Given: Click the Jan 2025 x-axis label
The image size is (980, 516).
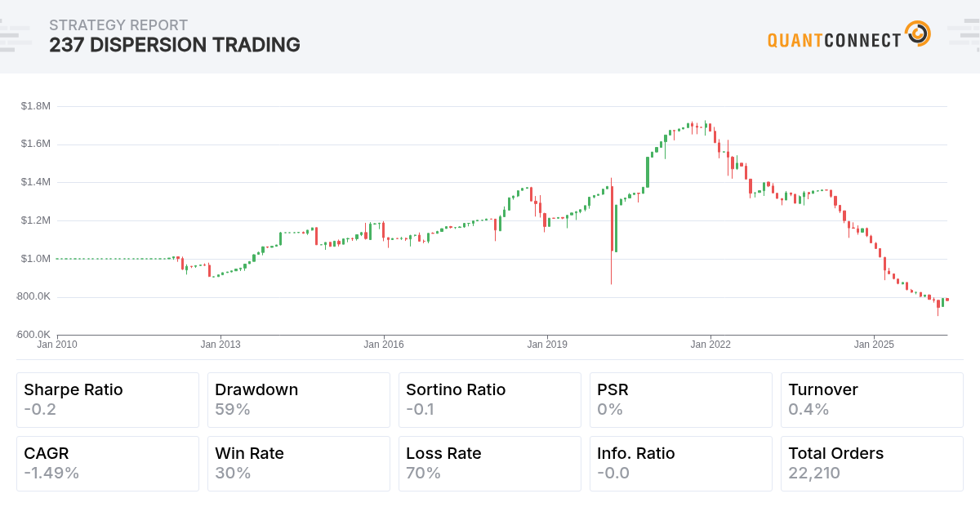Looking at the screenshot, I should coord(874,345).
